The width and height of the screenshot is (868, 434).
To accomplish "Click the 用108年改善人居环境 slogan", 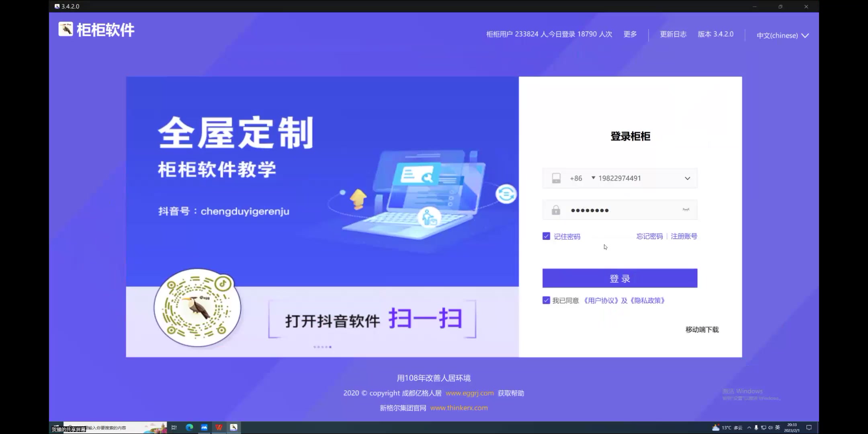I will click(434, 378).
